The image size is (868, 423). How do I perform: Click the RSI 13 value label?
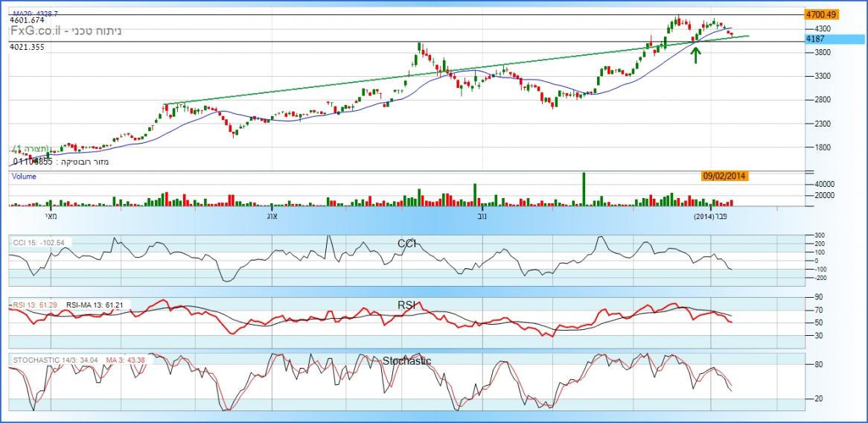(x=33, y=305)
